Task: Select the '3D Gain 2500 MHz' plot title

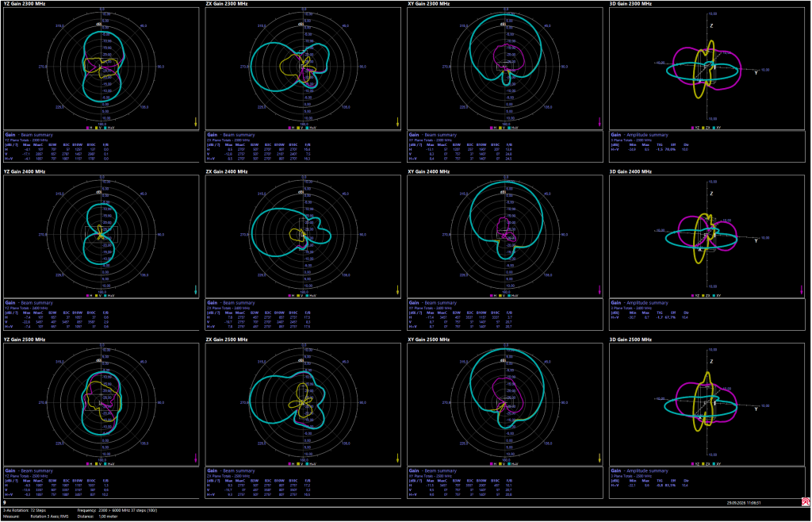Action: (x=629, y=340)
